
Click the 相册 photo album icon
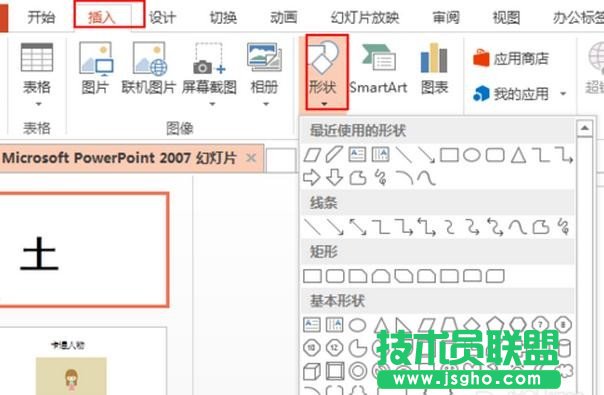coord(264,57)
